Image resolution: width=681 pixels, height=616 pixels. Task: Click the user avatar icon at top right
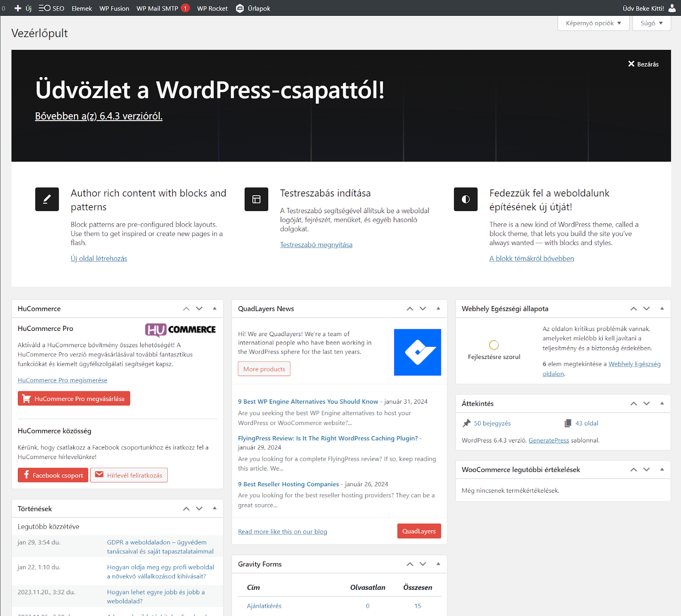672,8
